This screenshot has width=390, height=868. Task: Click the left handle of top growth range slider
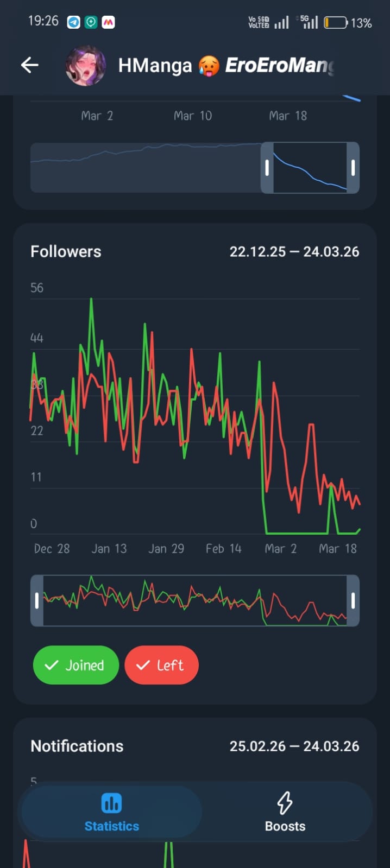267,168
